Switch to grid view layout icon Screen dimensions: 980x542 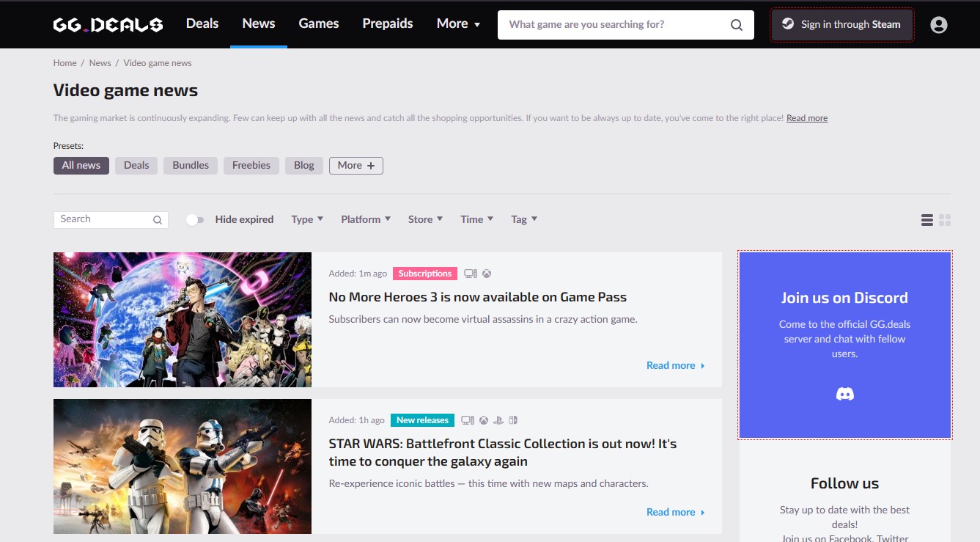(x=945, y=220)
